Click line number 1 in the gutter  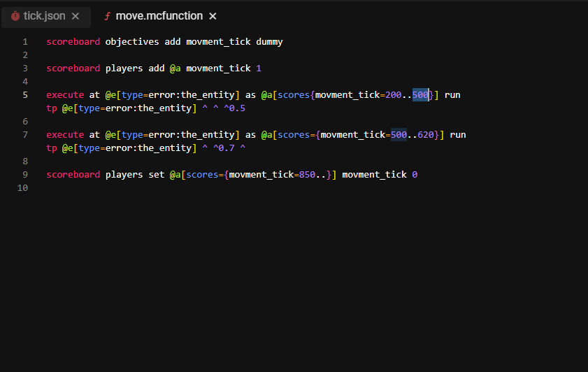pyautogui.click(x=25, y=42)
